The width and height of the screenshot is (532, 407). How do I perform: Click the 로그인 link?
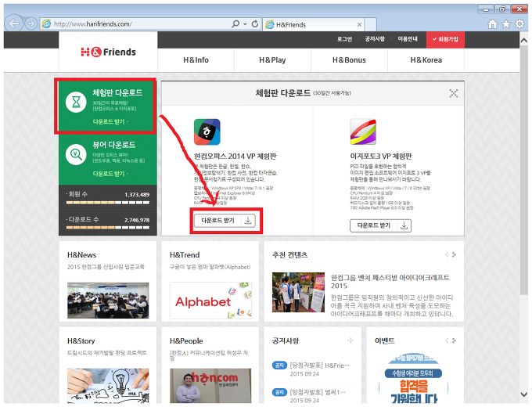tap(345, 39)
